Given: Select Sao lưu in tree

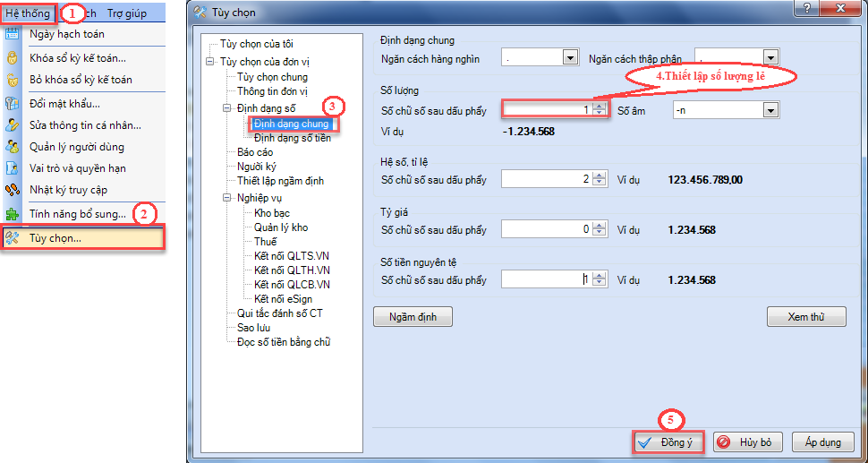Looking at the screenshot, I should point(253,327).
